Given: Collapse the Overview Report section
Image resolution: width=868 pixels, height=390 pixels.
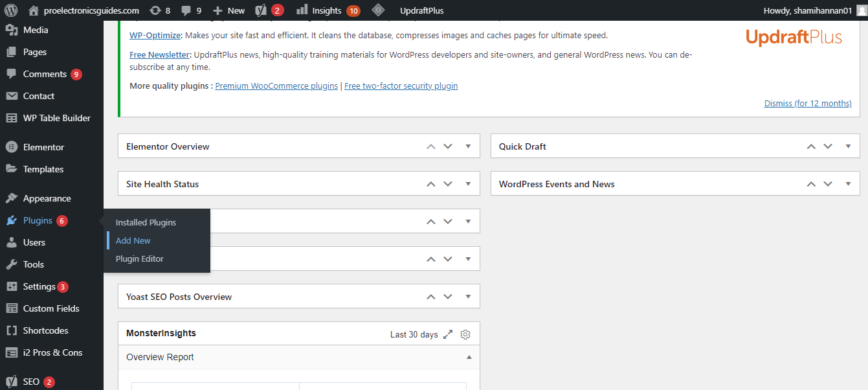Looking at the screenshot, I should (x=469, y=357).
